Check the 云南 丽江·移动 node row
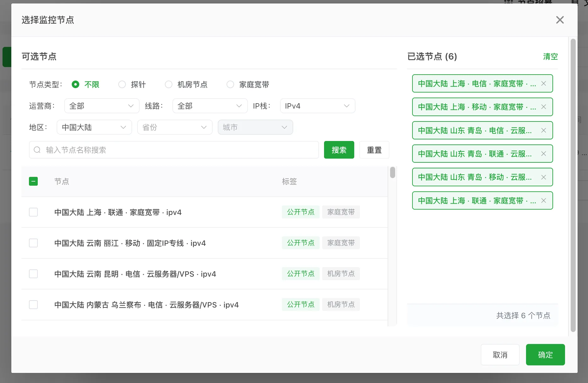Image resolution: width=588 pixels, height=383 pixels. tap(33, 243)
